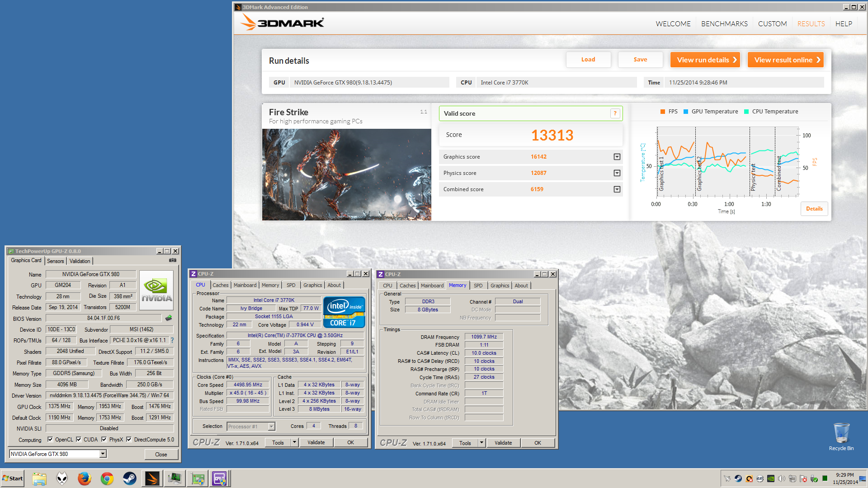Click the jet-shaped tray icon
Screen dimensions: 868x488
coord(727,479)
